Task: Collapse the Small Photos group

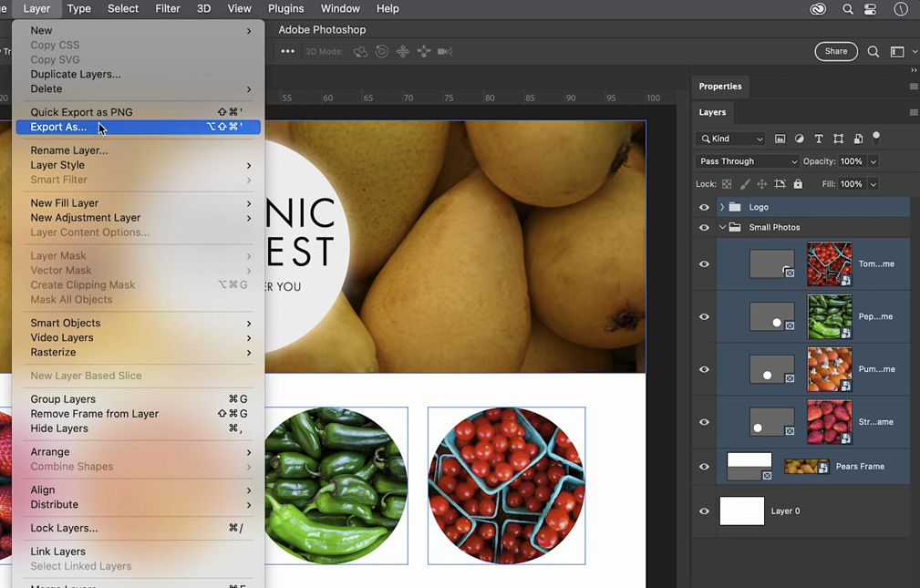Action: [x=722, y=228]
